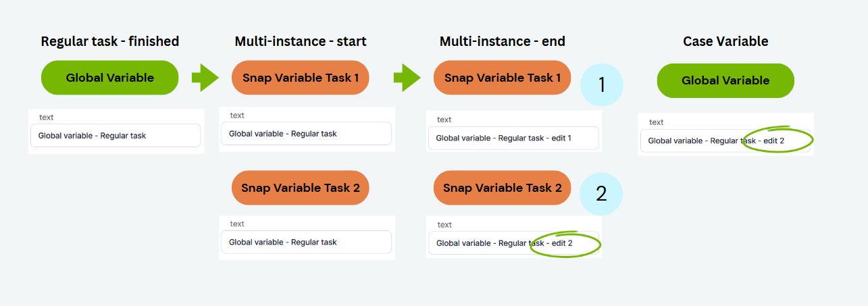Image resolution: width=868 pixels, height=306 pixels.
Task: Click the text field in the Case Variable column
Action: coord(725,141)
